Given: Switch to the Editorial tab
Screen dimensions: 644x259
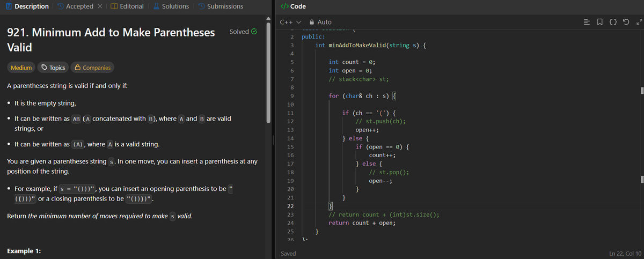Looking at the screenshot, I should point(127,6).
